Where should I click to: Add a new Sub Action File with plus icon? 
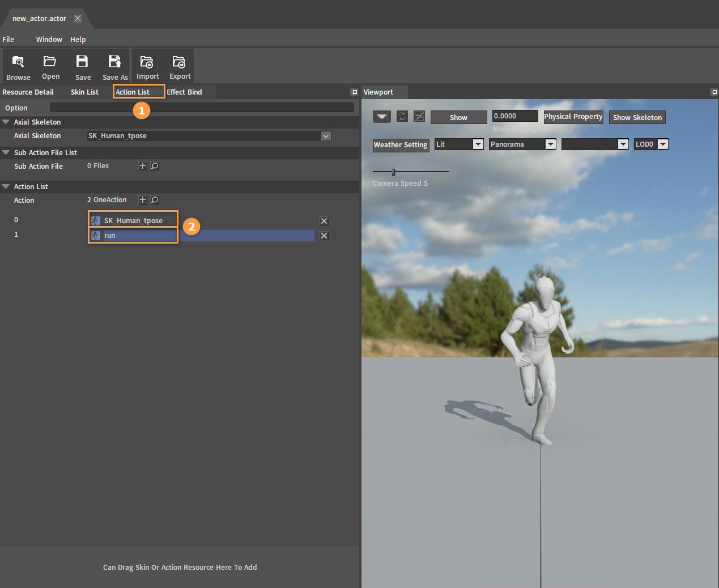(143, 166)
